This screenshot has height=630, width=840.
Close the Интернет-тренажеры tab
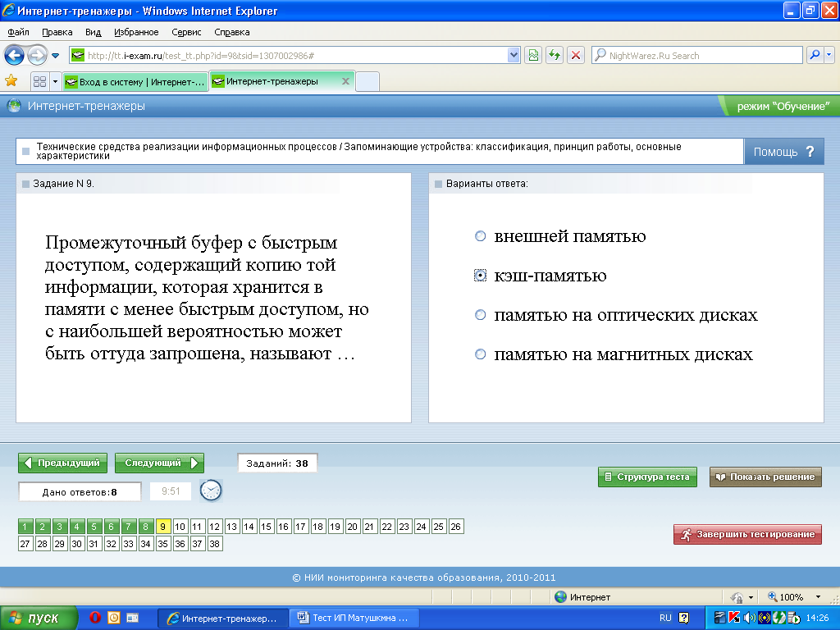(x=345, y=81)
